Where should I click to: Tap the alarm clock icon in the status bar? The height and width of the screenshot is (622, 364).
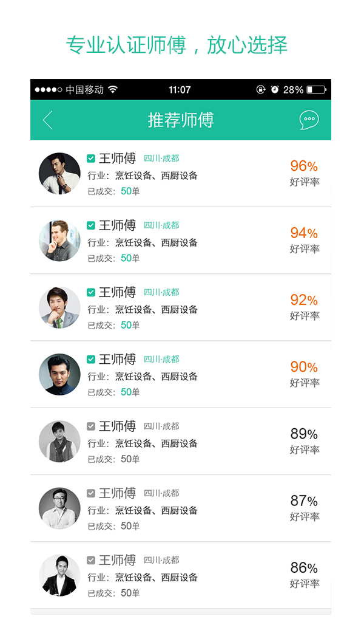[274, 89]
